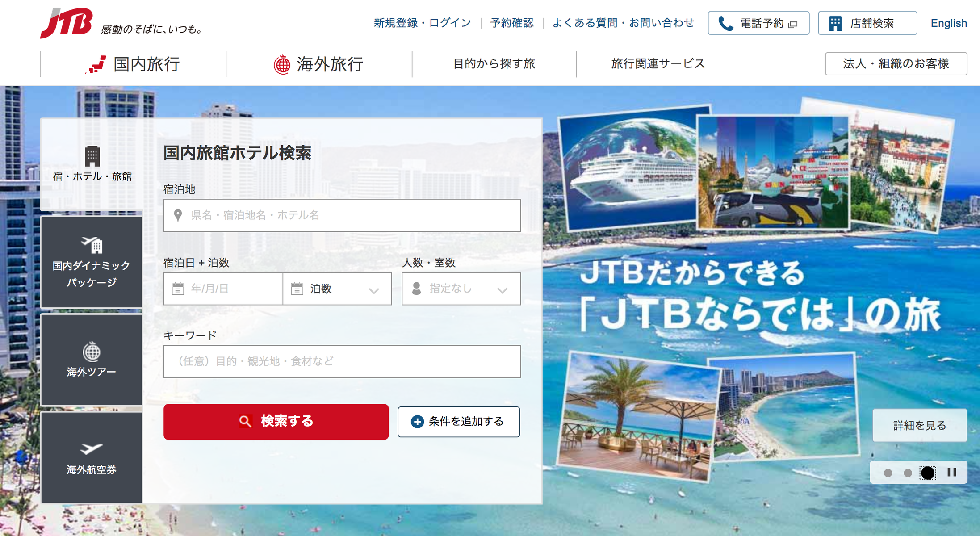Open the 人数・室数 指定なし dropdown

(461, 289)
